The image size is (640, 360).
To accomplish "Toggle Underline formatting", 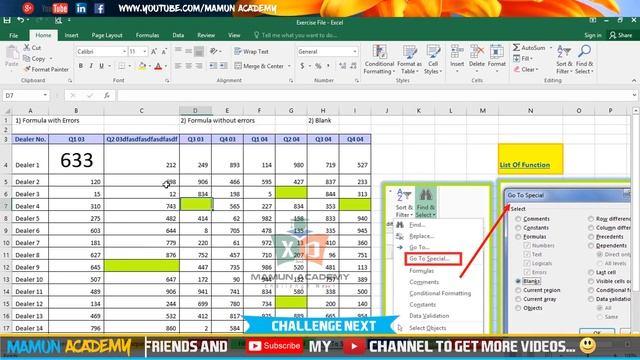I will tap(101, 66).
